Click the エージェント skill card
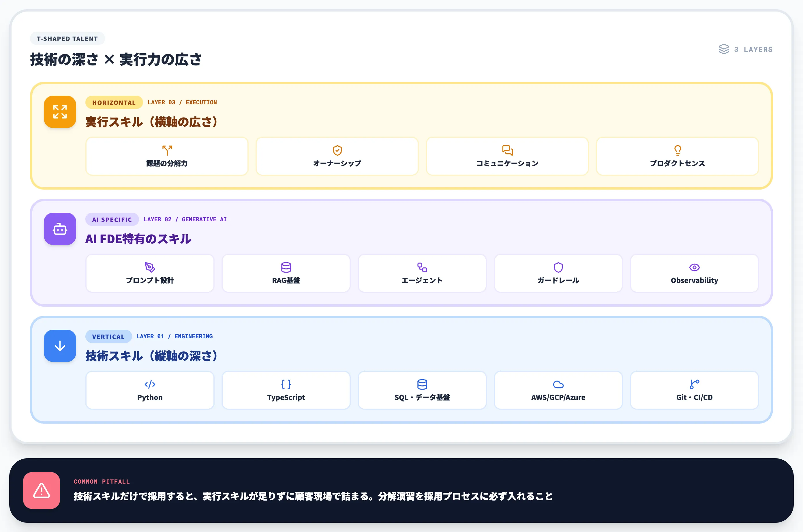The width and height of the screenshot is (803, 532). 422,273
